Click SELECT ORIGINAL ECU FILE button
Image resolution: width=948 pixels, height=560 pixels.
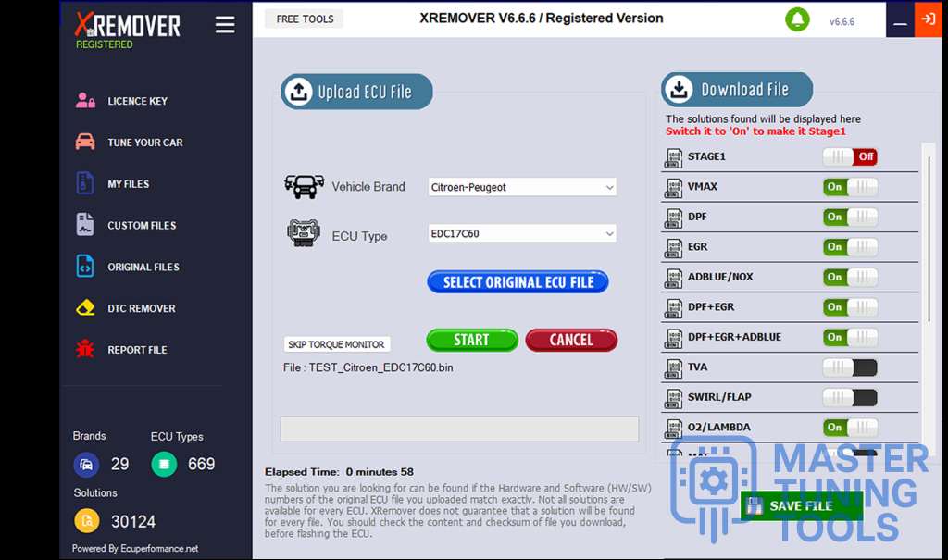pyautogui.click(x=518, y=282)
